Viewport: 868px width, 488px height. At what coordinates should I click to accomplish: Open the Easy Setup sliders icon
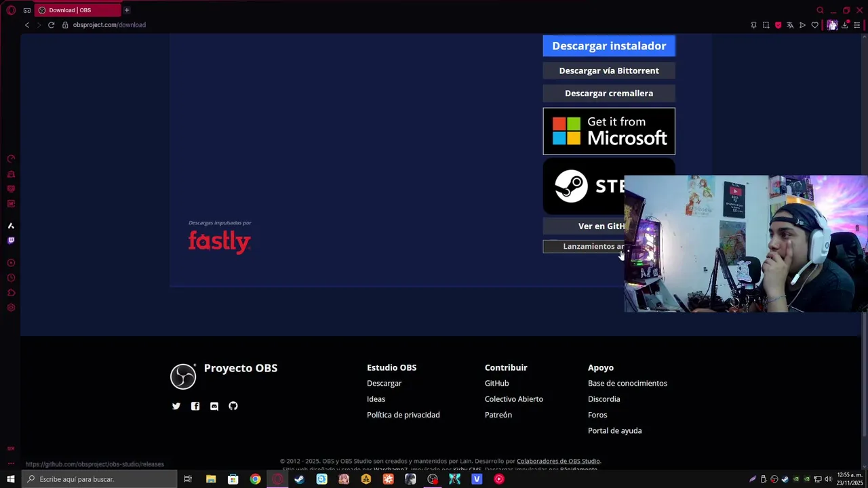click(856, 25)
